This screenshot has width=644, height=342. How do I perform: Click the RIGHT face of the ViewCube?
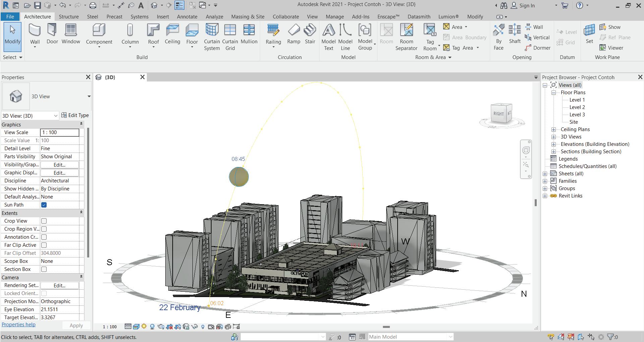pyautogui.click(x=498, y=114)
